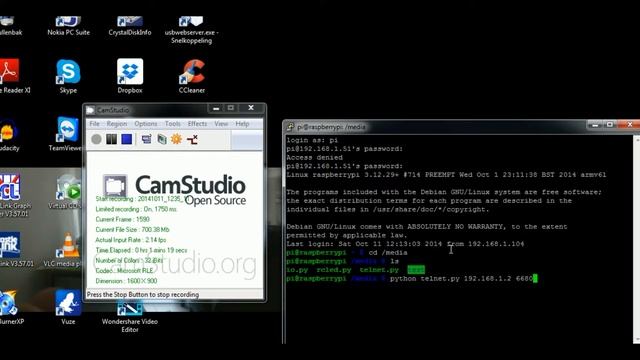Screen dimensions: 640x360
Task: Maximize the raspberrypi terminal window
Action: [x=610, y=125]
